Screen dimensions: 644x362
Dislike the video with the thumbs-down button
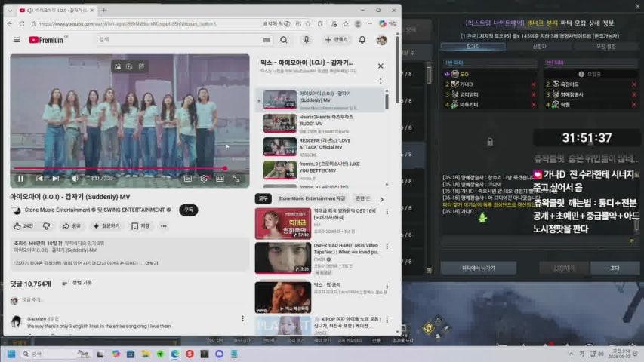coord(46,226)
